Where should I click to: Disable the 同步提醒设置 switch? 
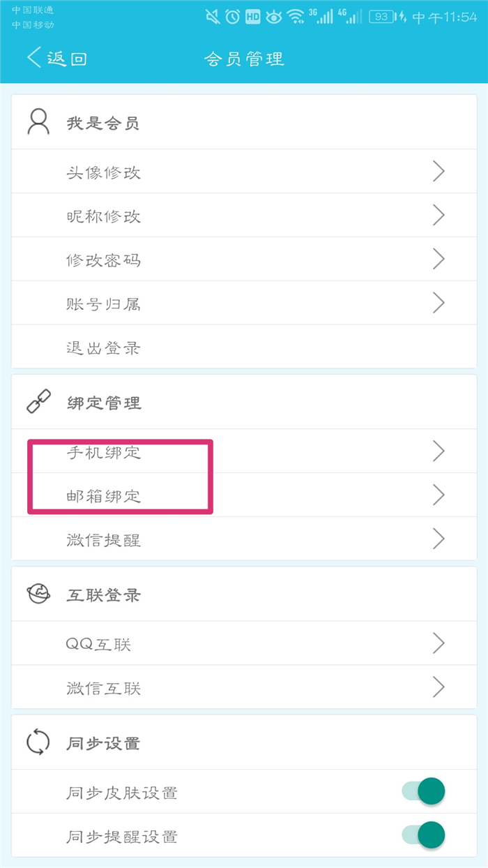point(423,835)
